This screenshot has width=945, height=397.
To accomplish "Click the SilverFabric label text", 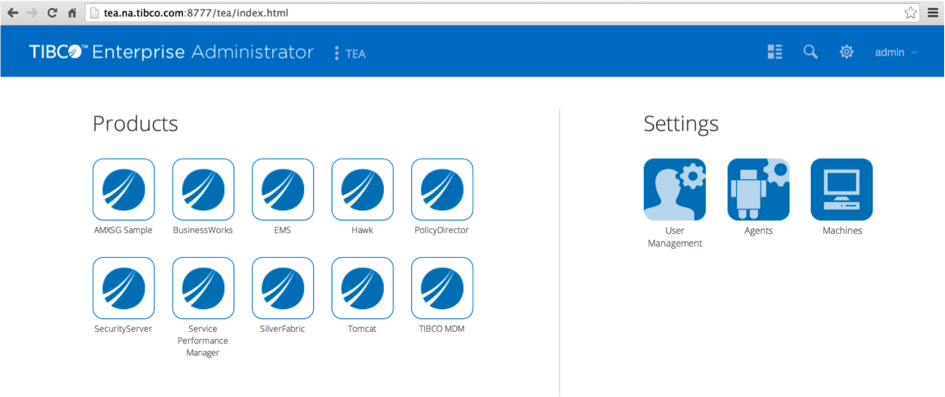I will pyautogui.click(x=283, y=329).
